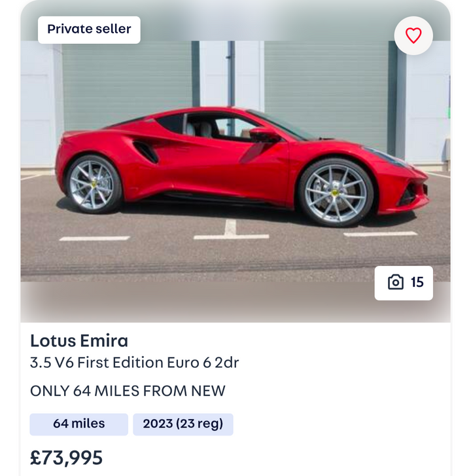
Task: Click the car's rear wheel in photo
Action: click(x=94, y=183)
